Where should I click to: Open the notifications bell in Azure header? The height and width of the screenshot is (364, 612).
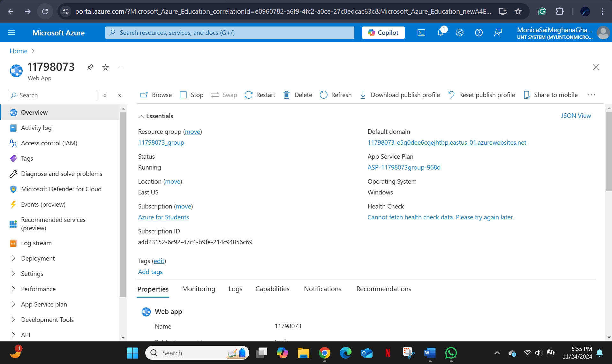point(441,32)
